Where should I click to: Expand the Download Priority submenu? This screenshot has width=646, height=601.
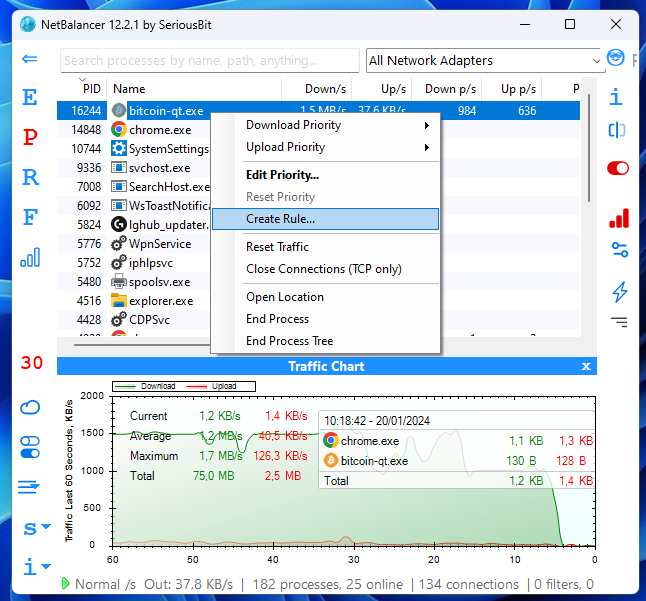[x=337, y=125]
